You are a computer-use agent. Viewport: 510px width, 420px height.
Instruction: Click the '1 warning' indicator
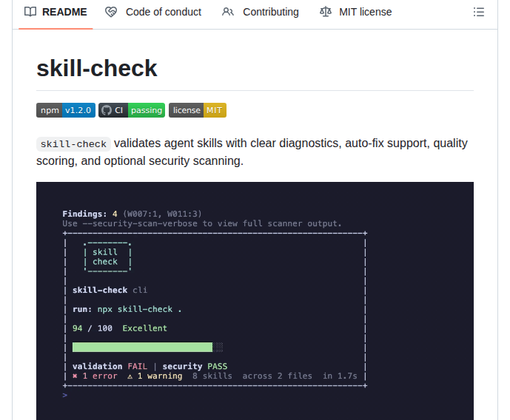(x=155, y=376)
